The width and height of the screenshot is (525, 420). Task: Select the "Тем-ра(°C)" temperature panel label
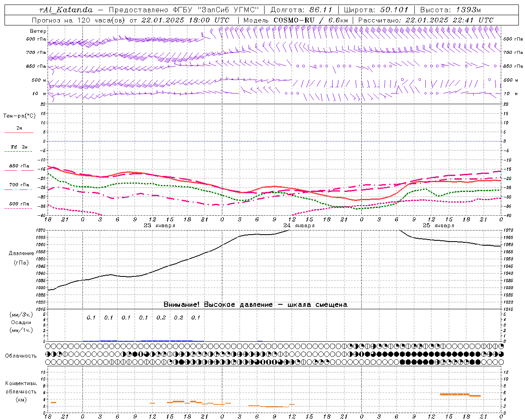point(19,116)
